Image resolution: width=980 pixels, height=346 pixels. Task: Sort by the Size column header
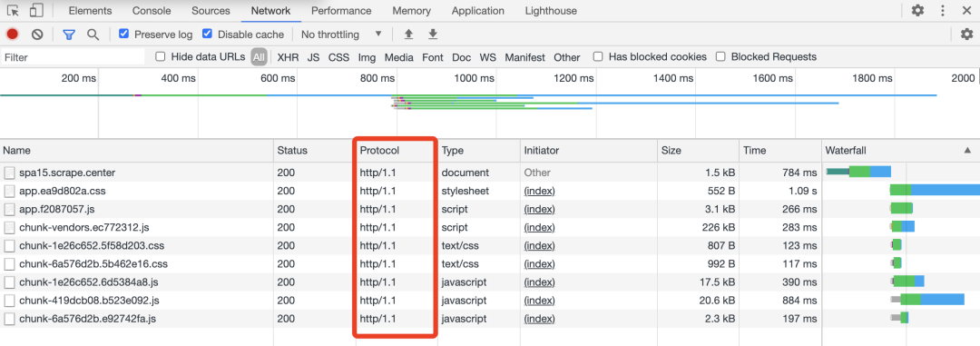tap(698, 151)
